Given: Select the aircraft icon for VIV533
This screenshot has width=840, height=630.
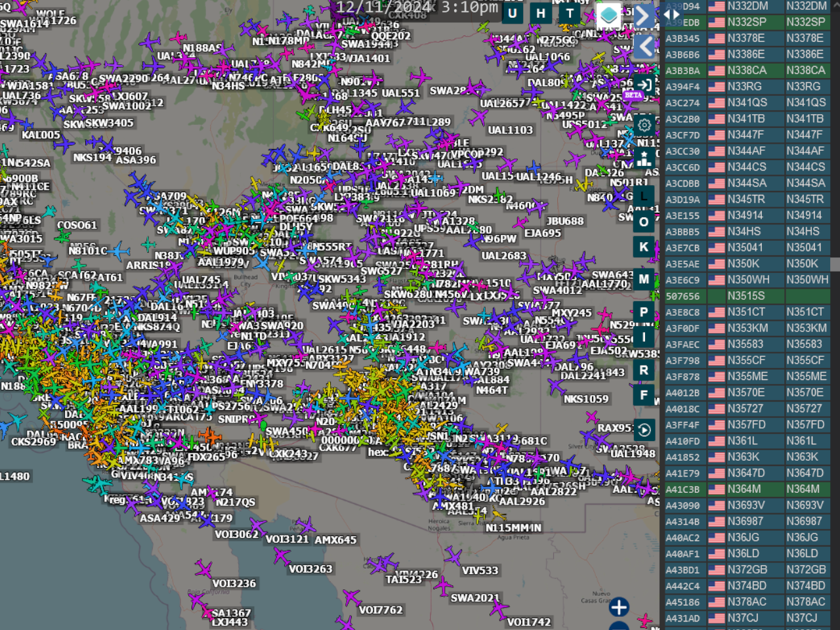Looking at the screenshot, I should click(453, 558).
